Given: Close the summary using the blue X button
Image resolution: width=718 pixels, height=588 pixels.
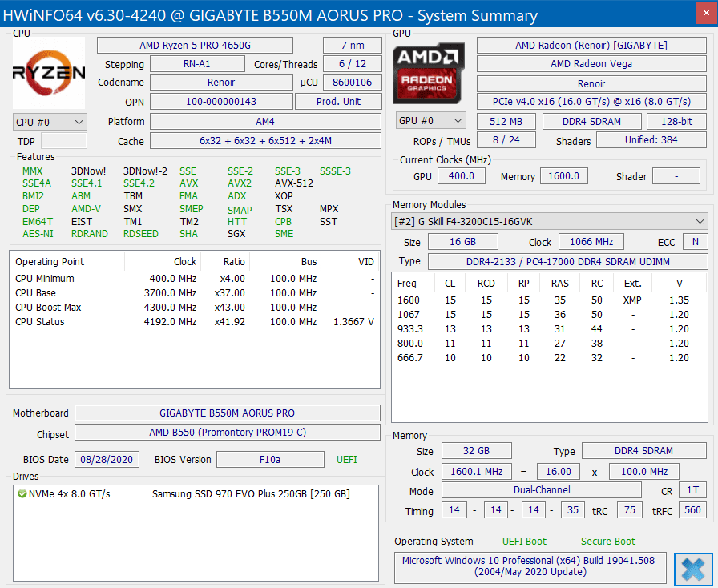Looking at the screenshot, I should pyautogui.click(x=693, y=569).
